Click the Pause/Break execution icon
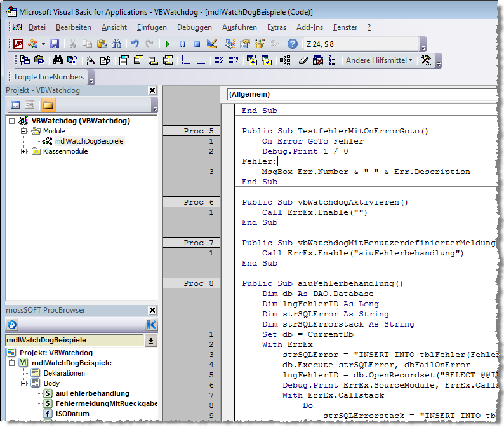 tap(182, 44)
